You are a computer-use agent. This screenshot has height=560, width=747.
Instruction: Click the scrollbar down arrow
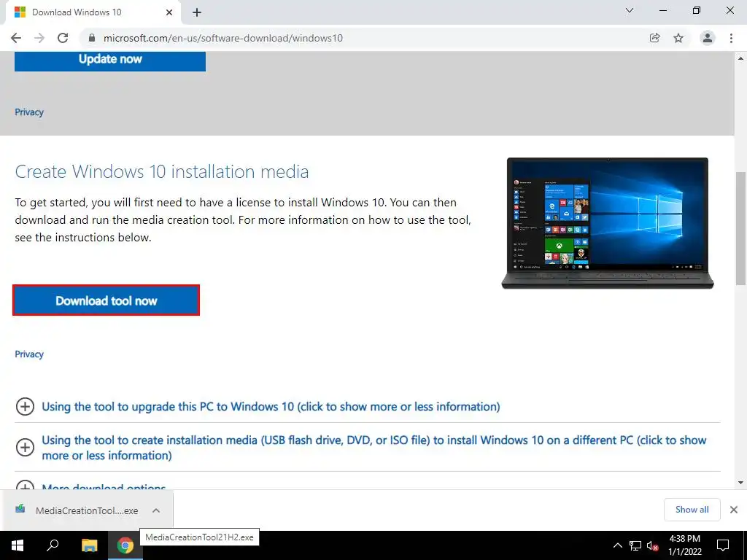(x=741, y=483)
